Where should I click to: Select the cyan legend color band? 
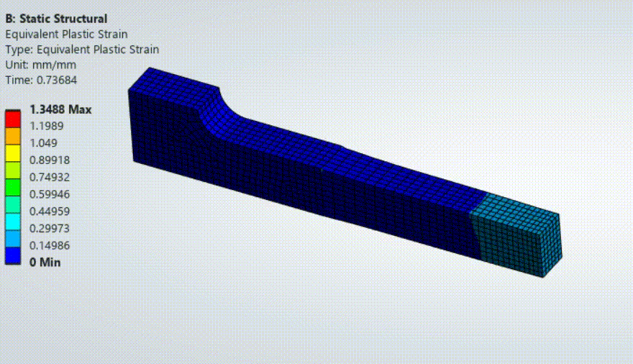coord(13,220)
